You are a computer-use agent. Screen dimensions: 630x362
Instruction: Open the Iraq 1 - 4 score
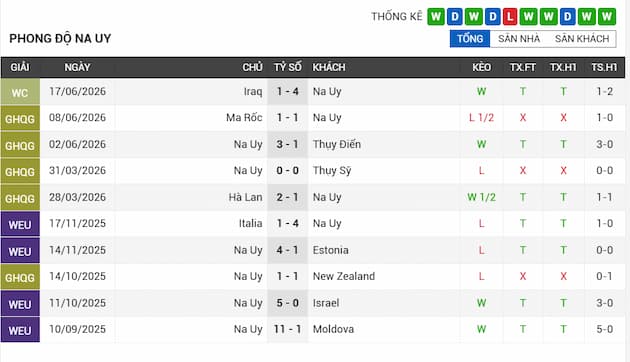coord(287,92)
